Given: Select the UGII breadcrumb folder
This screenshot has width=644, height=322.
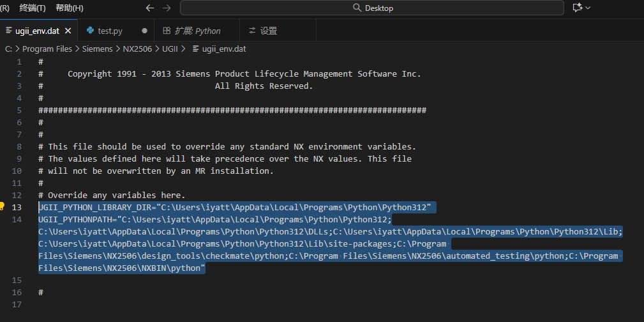Looking at the screenshot, I should tap(170, 49).
